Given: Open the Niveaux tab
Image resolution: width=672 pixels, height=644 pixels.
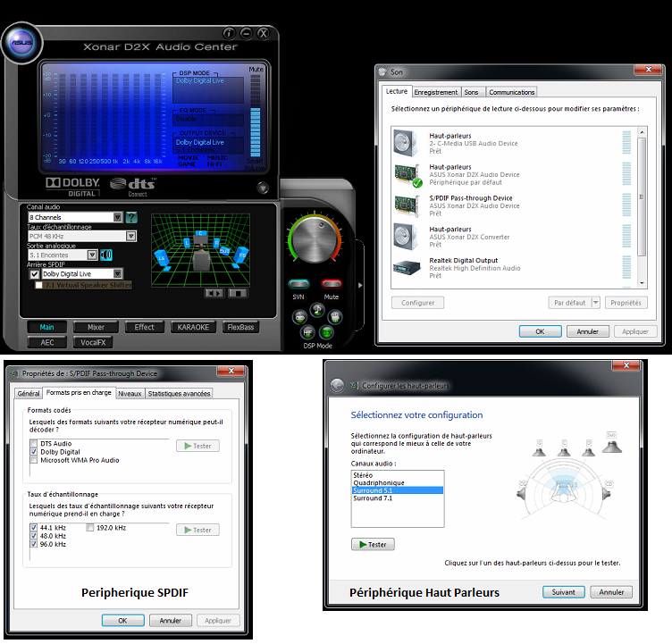Looking at the screenshot, I should [130, 393].
